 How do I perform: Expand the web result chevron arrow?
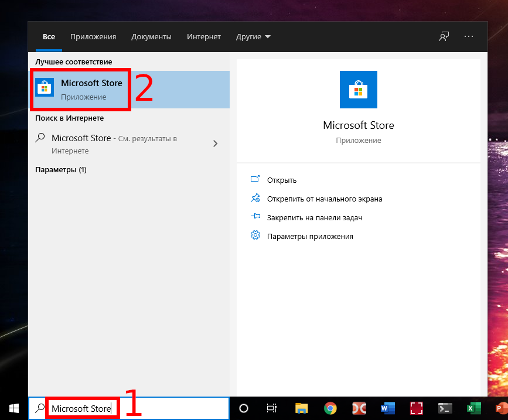coord(215,144)
